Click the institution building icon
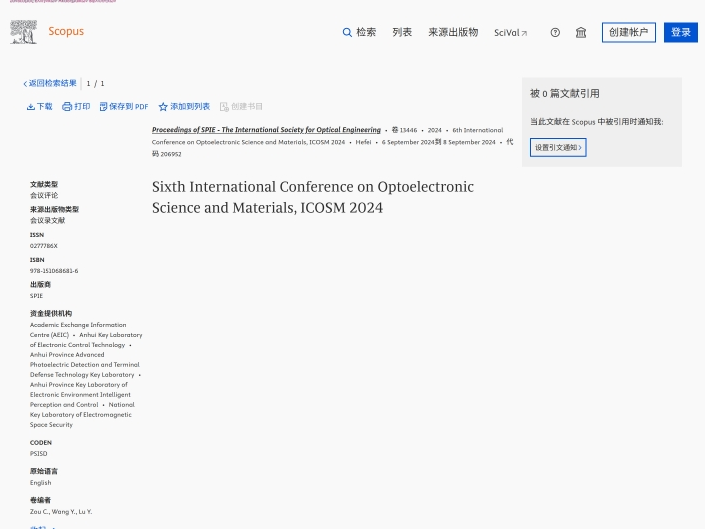Viewport: 705px width, 529px height. point(581,33)
